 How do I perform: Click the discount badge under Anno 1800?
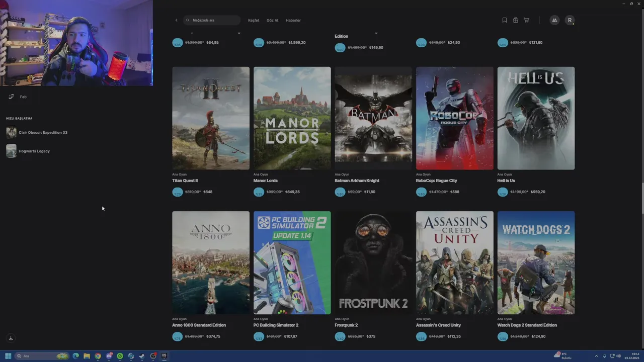[x=178, y=336]
